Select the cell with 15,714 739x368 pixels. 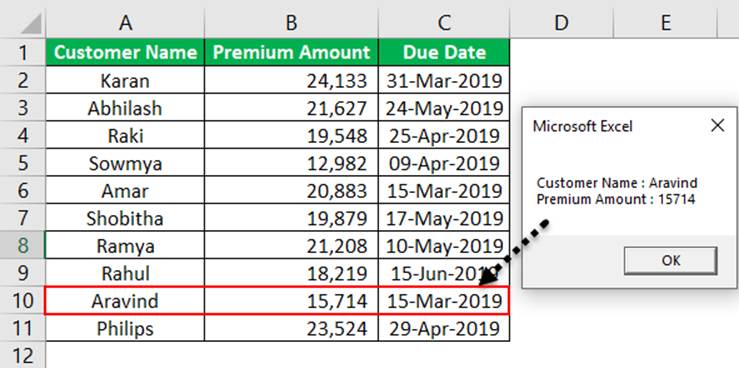tap(291, 301)
